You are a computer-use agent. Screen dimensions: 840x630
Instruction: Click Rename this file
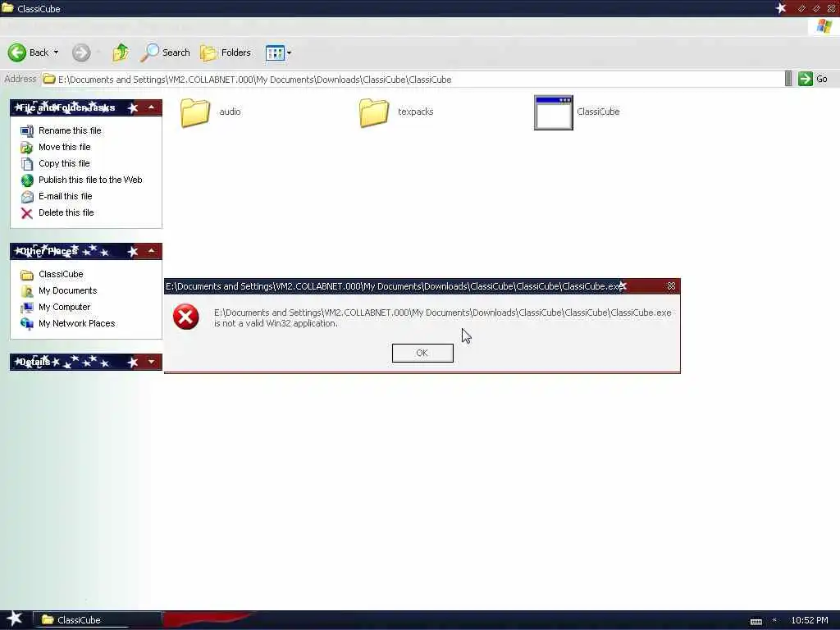(70, 130)
